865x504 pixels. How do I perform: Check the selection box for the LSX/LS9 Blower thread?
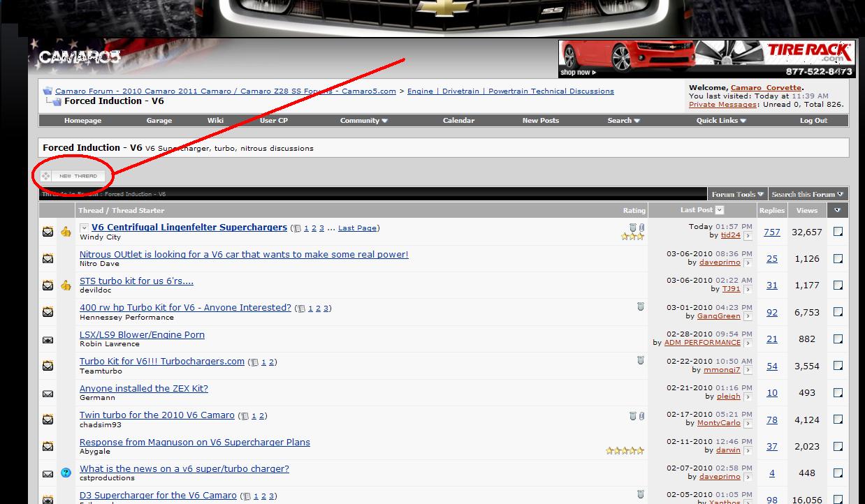coord(838,339)
